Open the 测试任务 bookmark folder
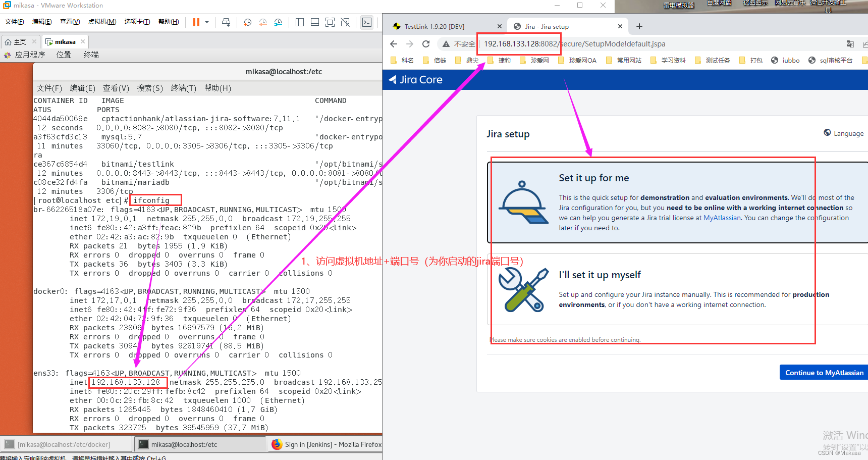The image size is (868, 460). pyautogui.click(x=713, y=60)
